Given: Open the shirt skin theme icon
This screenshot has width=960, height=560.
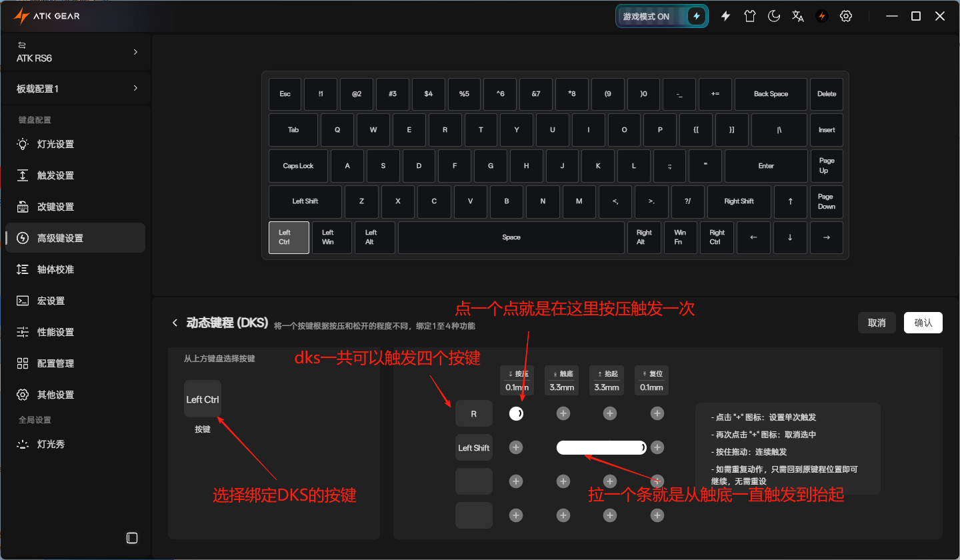Looking at the screenshot, I should 750,16.
